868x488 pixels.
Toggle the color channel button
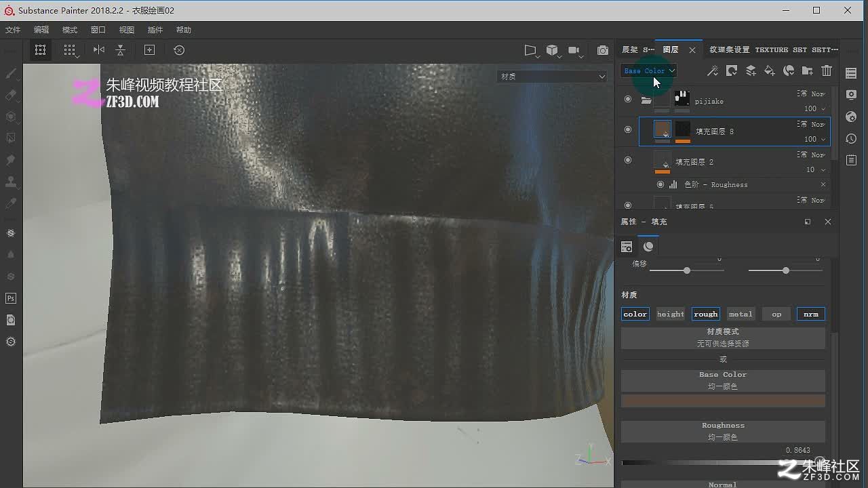[x=635, y=314]
